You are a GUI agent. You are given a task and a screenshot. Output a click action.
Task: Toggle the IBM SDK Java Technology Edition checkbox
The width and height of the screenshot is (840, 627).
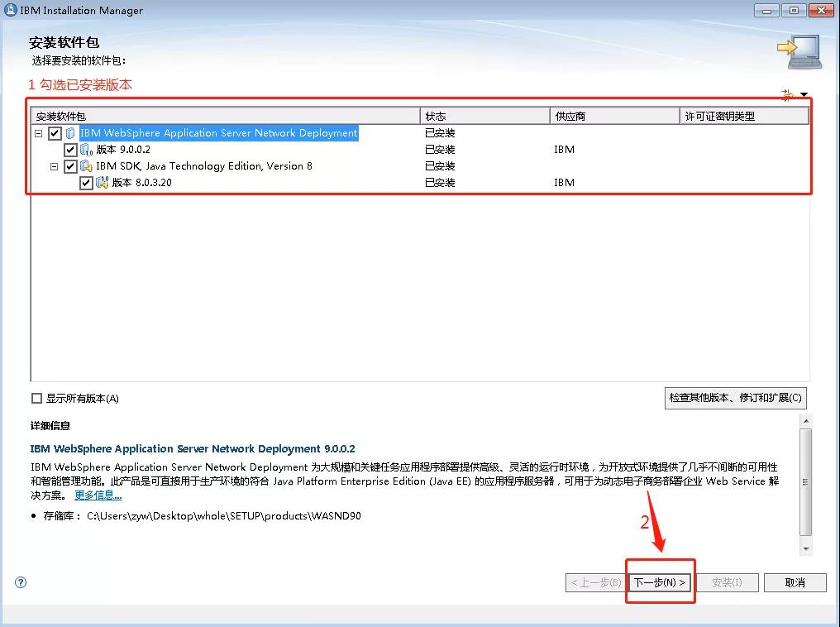click(x=70, y=166)
